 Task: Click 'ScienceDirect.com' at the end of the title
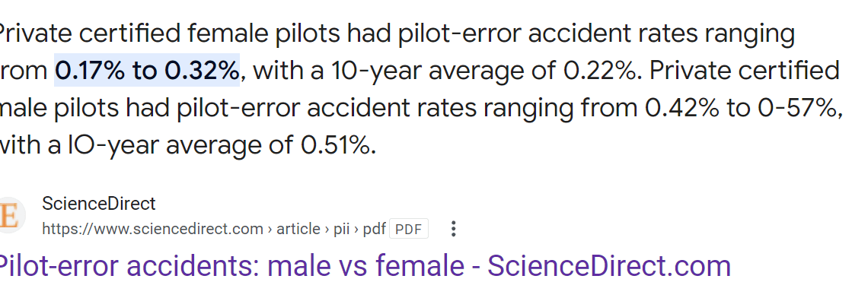click(x=609, y=266)
